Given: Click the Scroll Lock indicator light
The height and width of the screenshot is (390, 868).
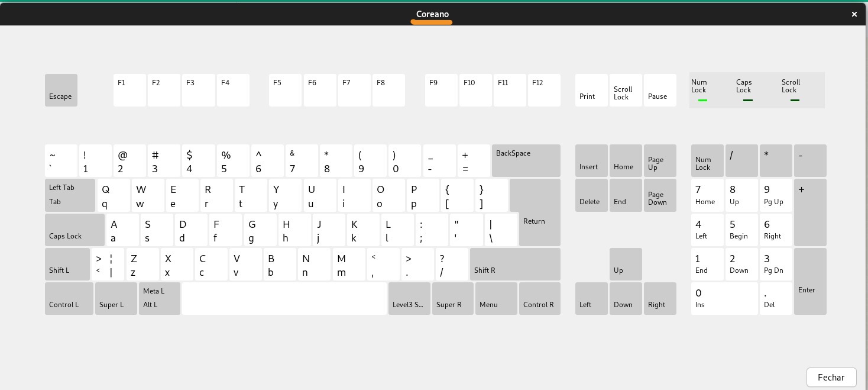Looking at the screenshot, I should pyautogui.click(x=795, y=101).
